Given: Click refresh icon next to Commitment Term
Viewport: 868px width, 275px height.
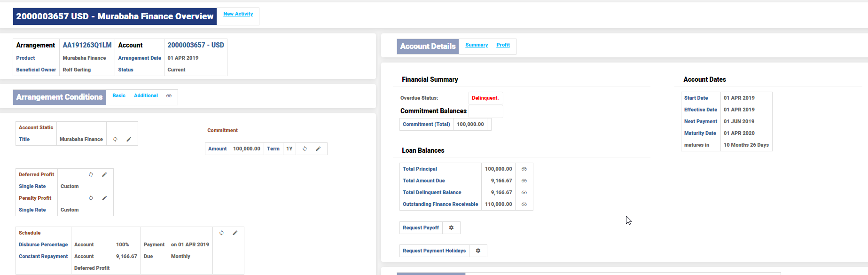Looking at the screenshot, I should (x=305, y=149).
